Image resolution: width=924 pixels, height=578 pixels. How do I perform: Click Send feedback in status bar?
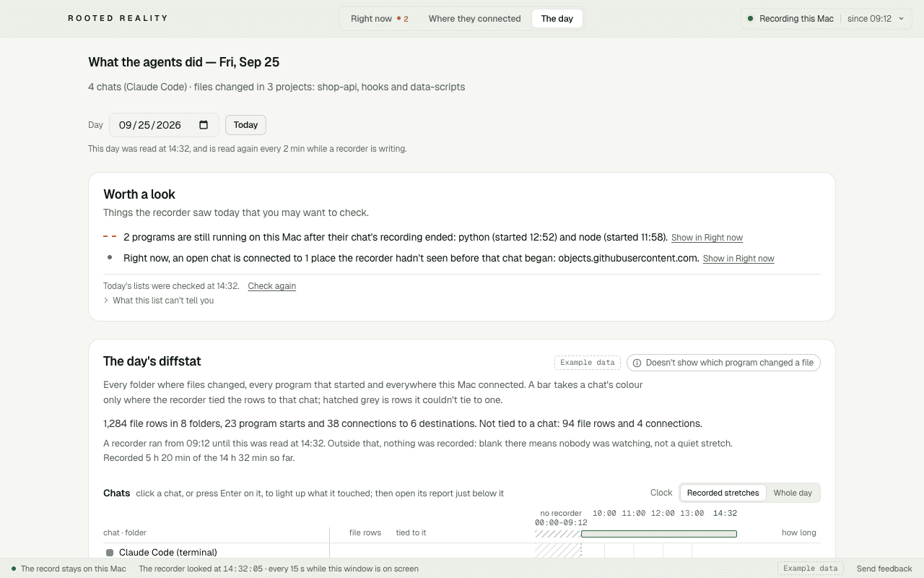884,569
